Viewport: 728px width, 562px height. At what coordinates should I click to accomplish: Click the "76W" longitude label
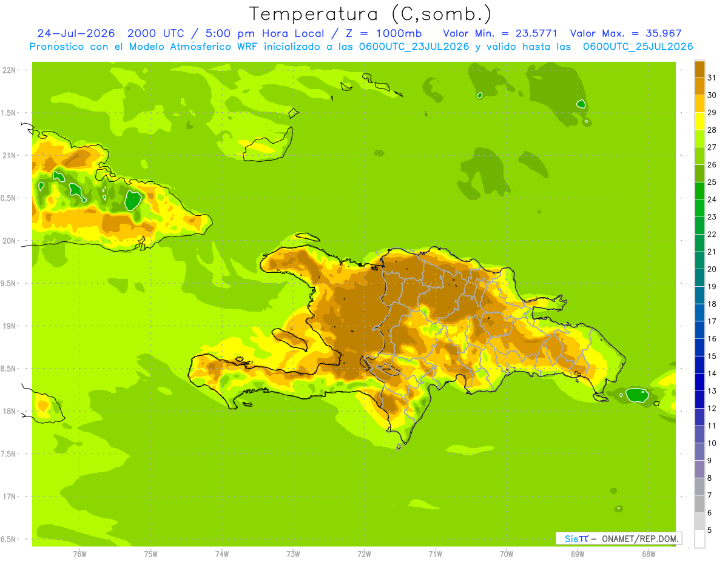coord(79,554)
